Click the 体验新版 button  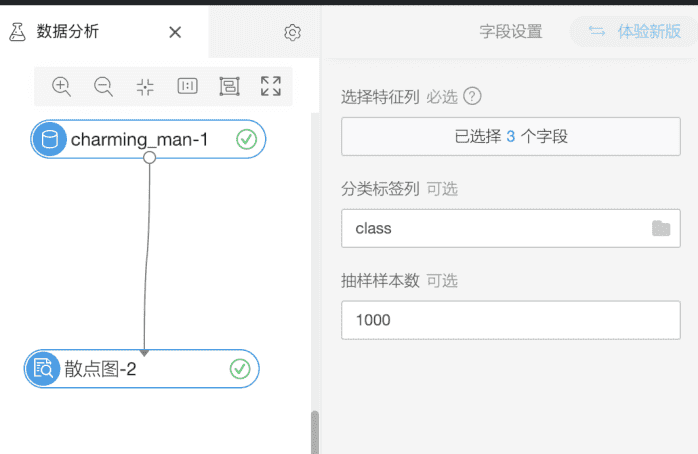click(635, 32)
